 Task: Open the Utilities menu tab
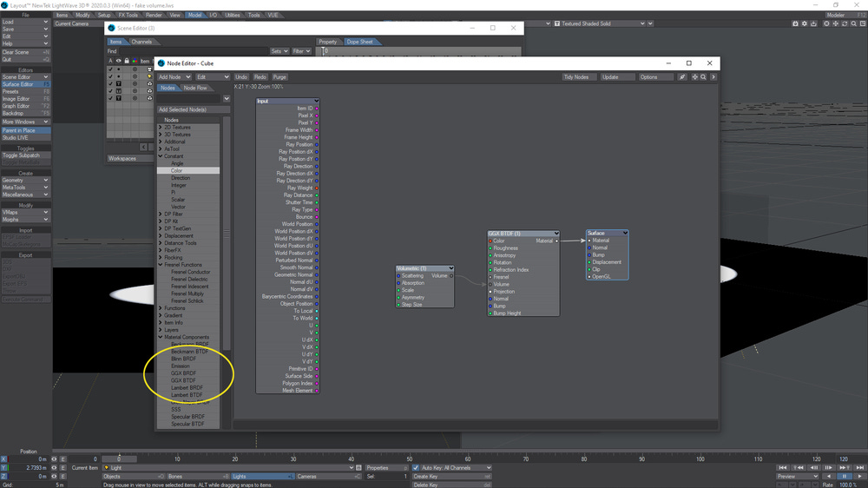[233, 15]
